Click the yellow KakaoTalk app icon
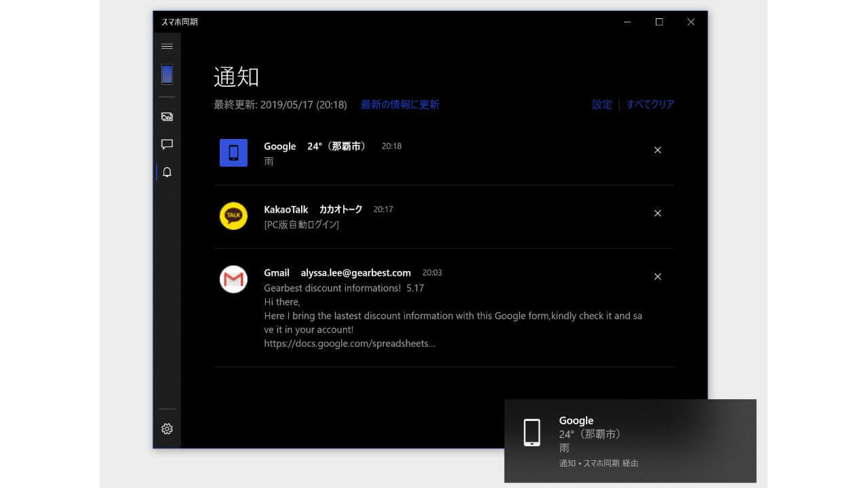The image size is (868, 488). 233,216
